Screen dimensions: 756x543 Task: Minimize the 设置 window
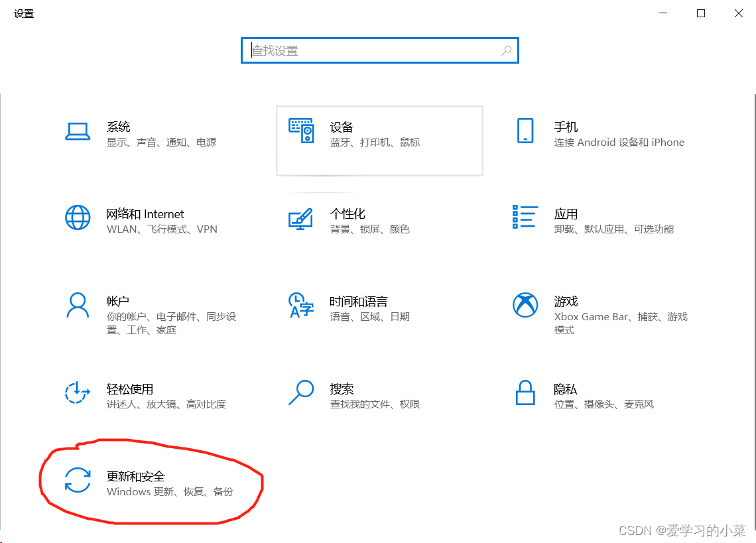pos(663,13)
